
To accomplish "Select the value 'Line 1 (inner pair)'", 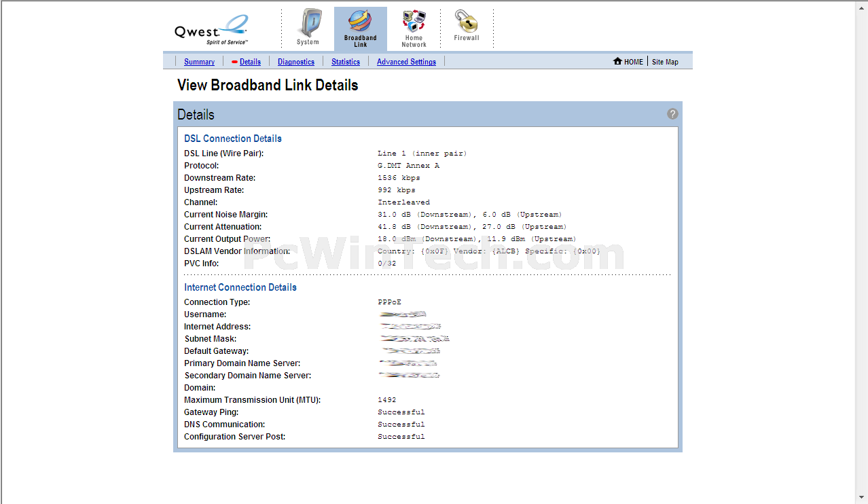I will tap(422, 154).
